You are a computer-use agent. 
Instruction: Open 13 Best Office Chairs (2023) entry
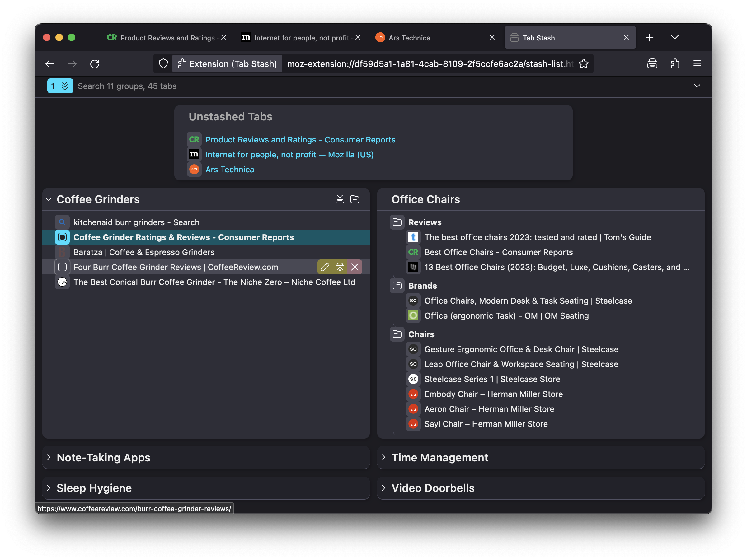pos(557,267)
